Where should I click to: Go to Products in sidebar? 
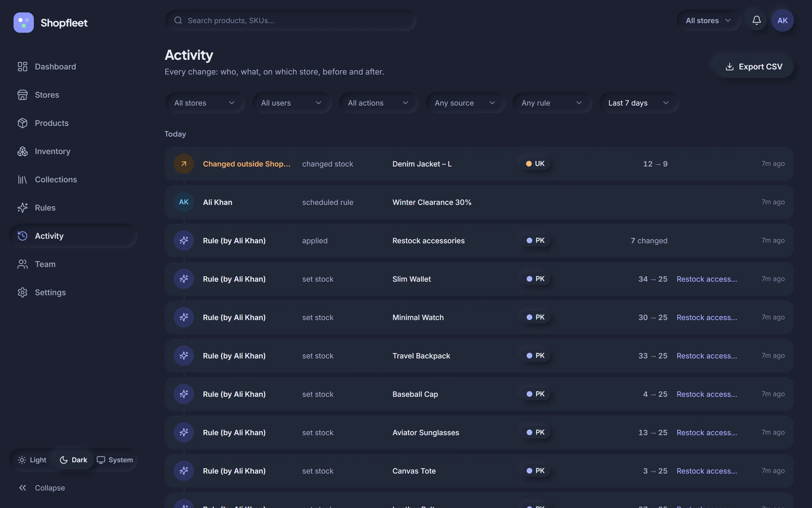click(73, 123)
